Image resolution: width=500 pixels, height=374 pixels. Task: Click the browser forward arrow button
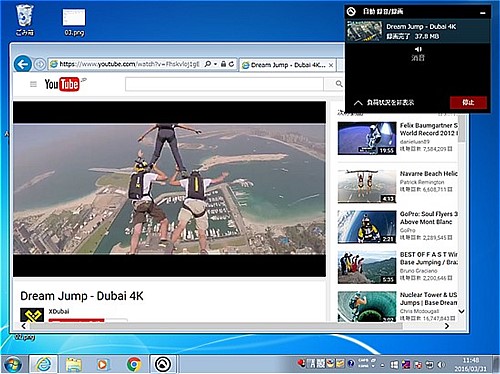coord(40,64)
